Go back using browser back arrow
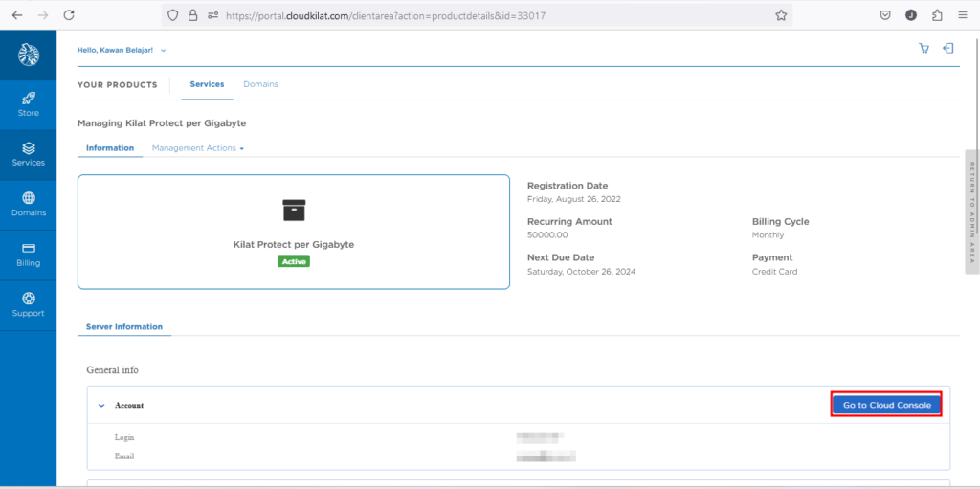 click(x=17, y=15)
